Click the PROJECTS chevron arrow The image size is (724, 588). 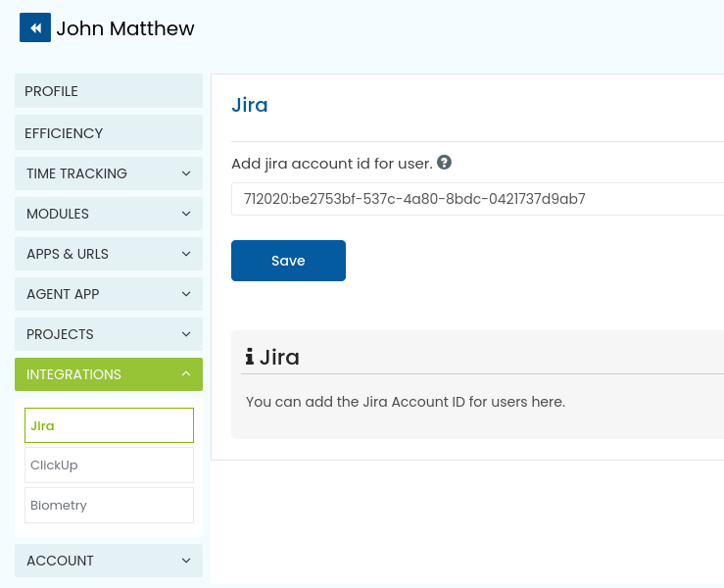pos(186,334)
